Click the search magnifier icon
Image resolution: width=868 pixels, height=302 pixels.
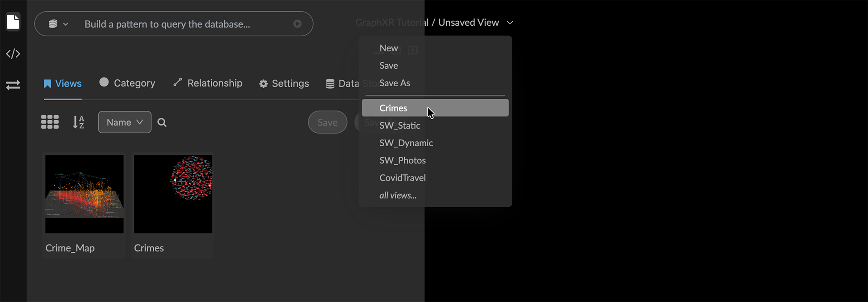162,122
